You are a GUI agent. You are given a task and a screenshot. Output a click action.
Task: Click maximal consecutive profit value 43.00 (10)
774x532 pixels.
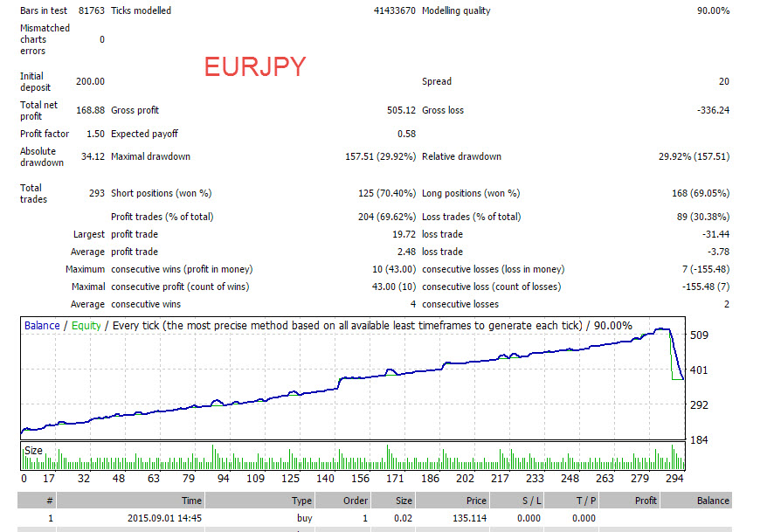click(x=394, y=287)
